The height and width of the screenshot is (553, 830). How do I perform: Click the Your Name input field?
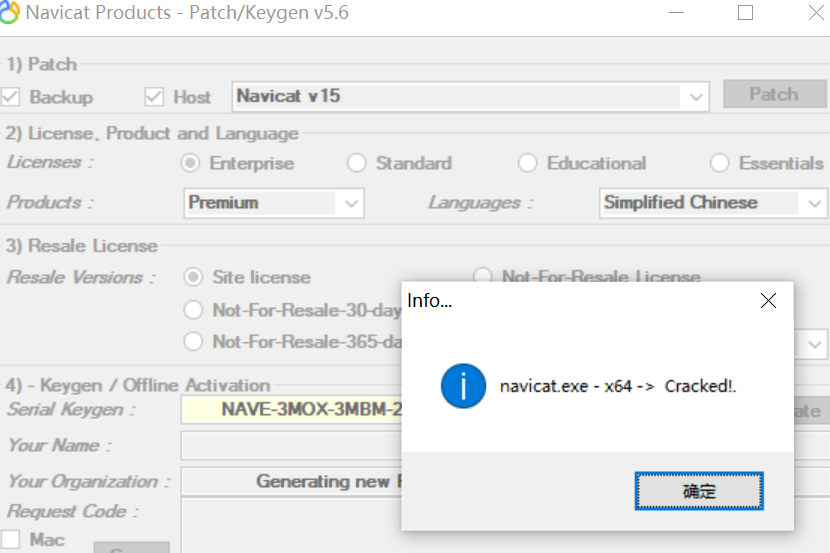290,445
